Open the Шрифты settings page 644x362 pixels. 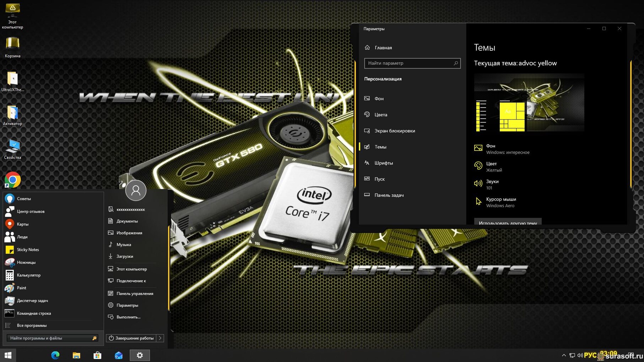click(412, 163)
